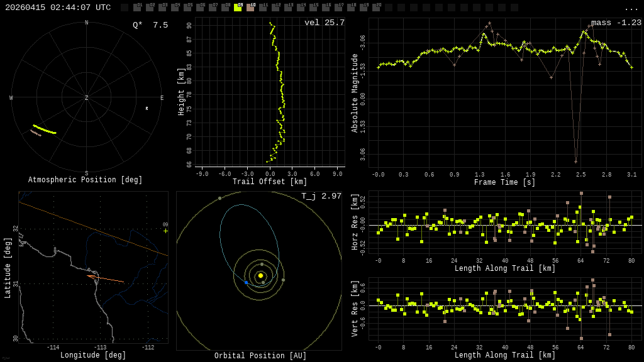Click the vel 25.7 velocity readout

[x=325, y=23]
